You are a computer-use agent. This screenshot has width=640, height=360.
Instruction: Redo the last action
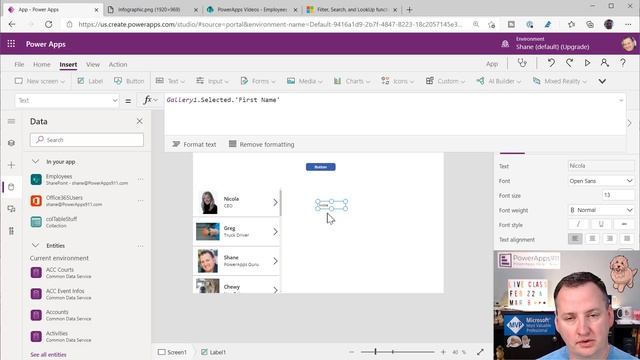click(569, 63)
